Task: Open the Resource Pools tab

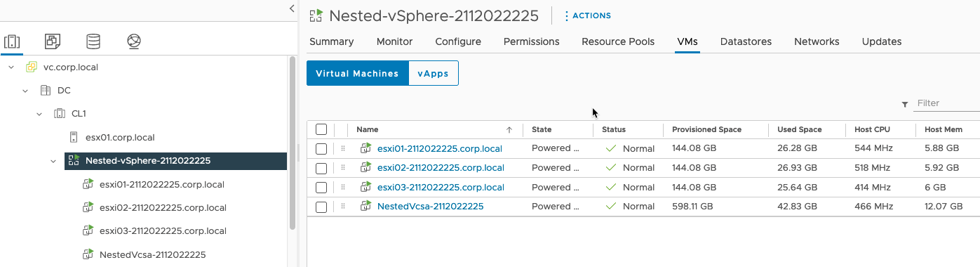Action: [618, 41]
